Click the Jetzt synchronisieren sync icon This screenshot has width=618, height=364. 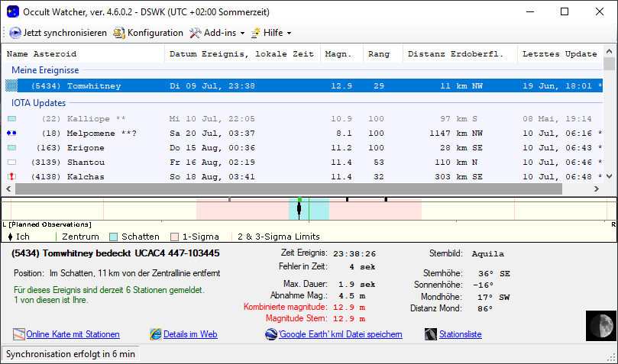click(x=15, y=33)
